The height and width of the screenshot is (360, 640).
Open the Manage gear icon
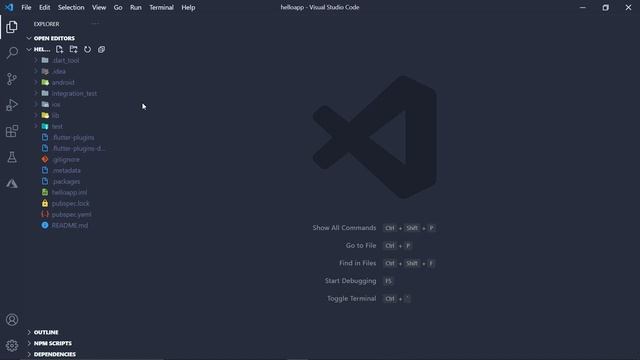tap(12, 346)
